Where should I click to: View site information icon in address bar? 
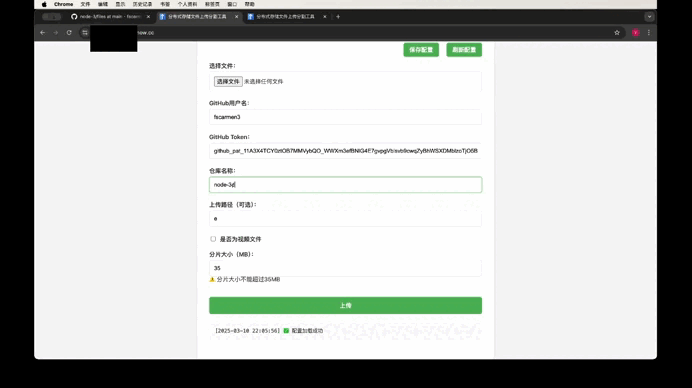point(85,33)
